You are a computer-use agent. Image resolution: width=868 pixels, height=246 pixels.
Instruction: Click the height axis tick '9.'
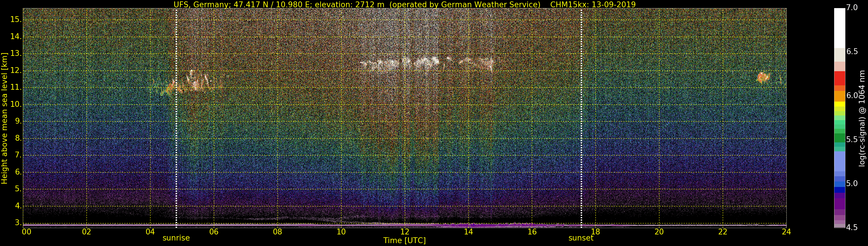click(18, 121)
